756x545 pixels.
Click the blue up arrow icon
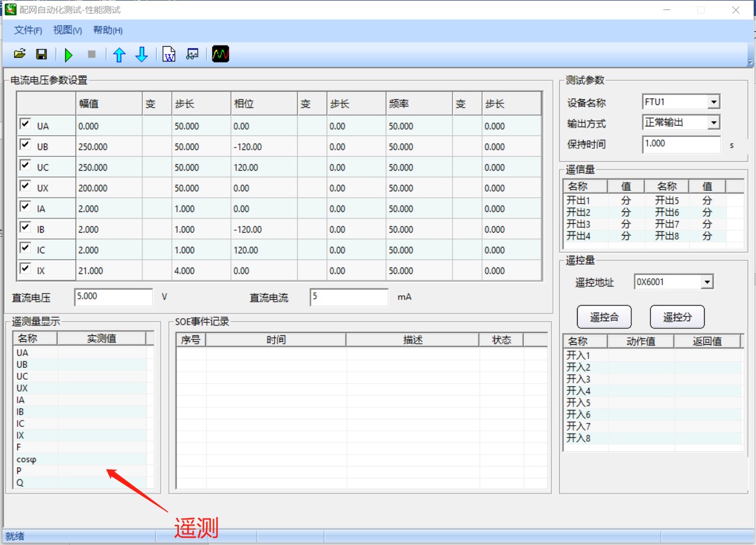(x=119, y=55)
